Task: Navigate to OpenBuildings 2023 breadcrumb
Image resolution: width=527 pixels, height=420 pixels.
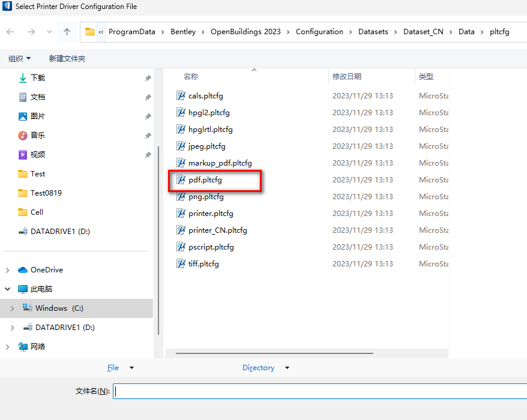Action: point(245,32)
